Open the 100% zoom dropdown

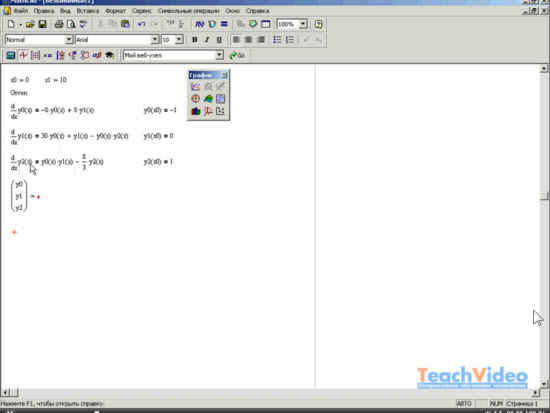coord(303,24)
